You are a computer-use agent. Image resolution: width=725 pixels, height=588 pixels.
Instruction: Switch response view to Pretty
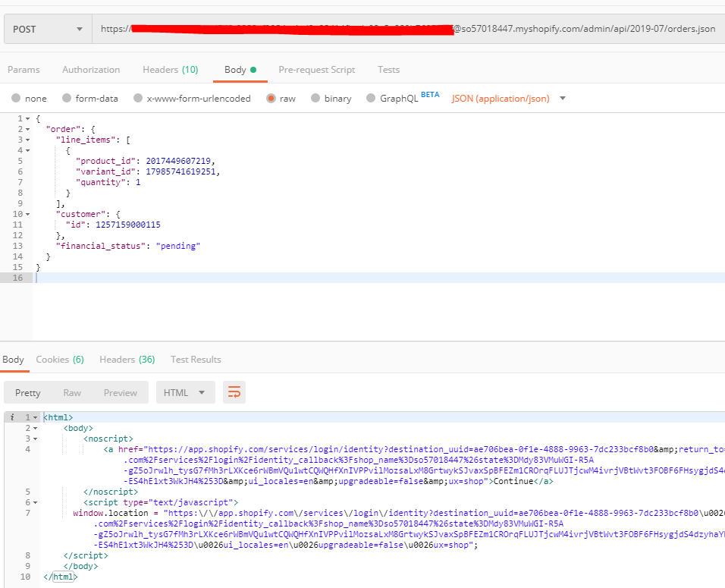click(x=28, y=393)
